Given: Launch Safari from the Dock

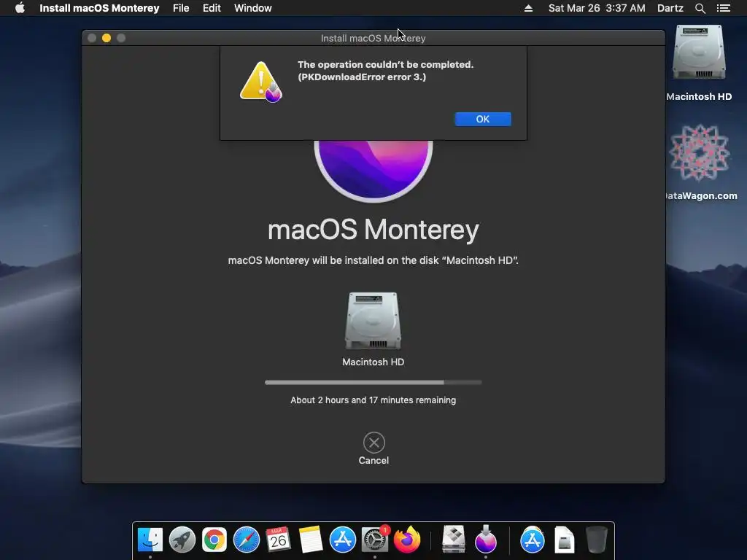Looking at the screenshot, I should pyautogui.click(x=247, y=540).
